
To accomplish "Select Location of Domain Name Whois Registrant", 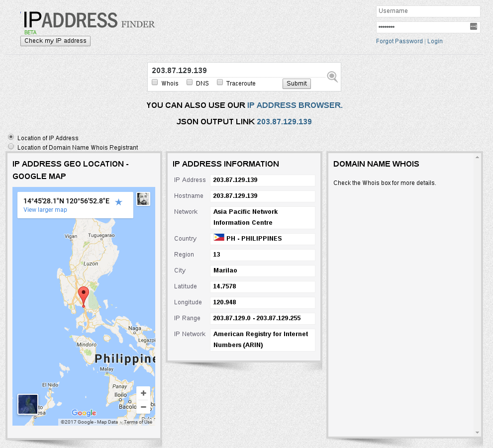I will 11,146.
